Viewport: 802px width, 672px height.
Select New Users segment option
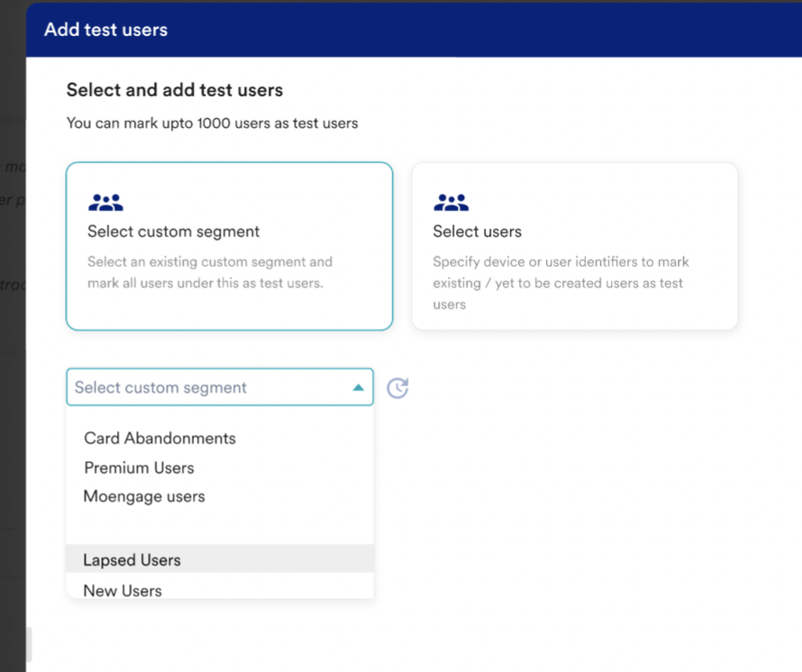click(123, 591)
